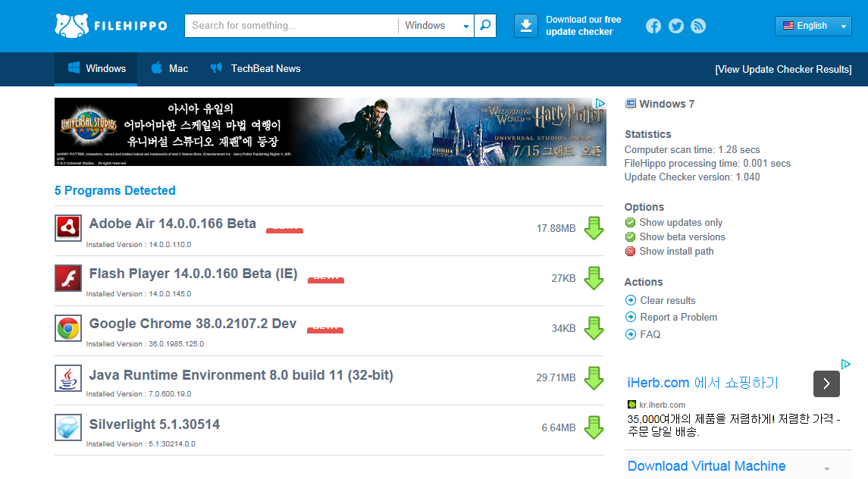Open the TechBeat News tab
868x479 pixels.
[x=255, y=69]
